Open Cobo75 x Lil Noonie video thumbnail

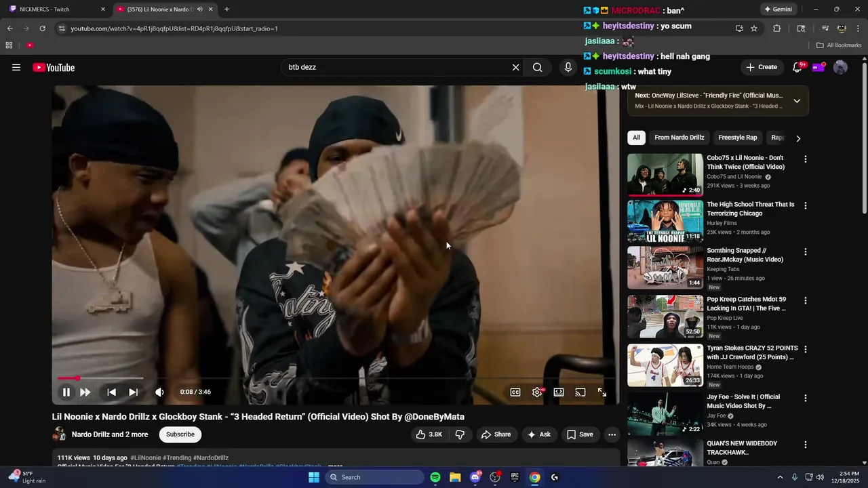point(665,175)
